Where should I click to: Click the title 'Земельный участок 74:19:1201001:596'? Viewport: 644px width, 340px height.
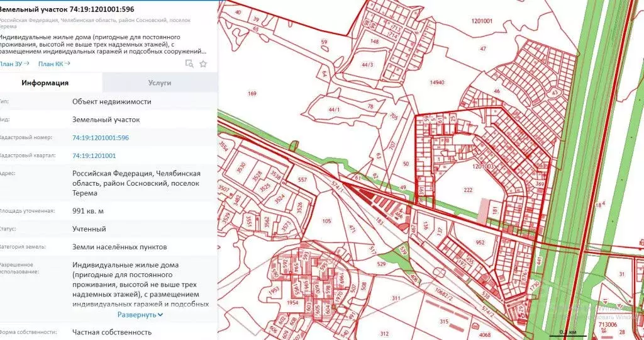coord(67,9)
